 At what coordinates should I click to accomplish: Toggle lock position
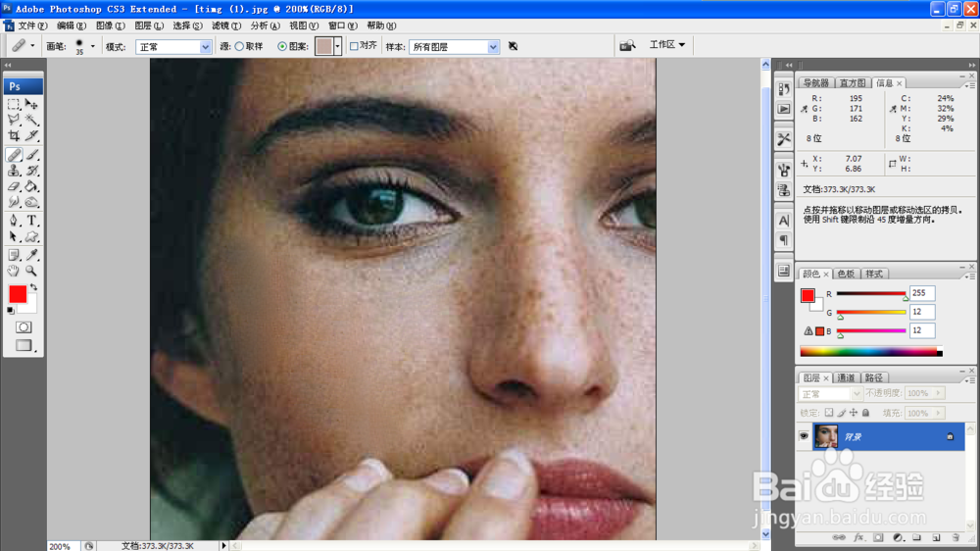click(x=854, y=413)
